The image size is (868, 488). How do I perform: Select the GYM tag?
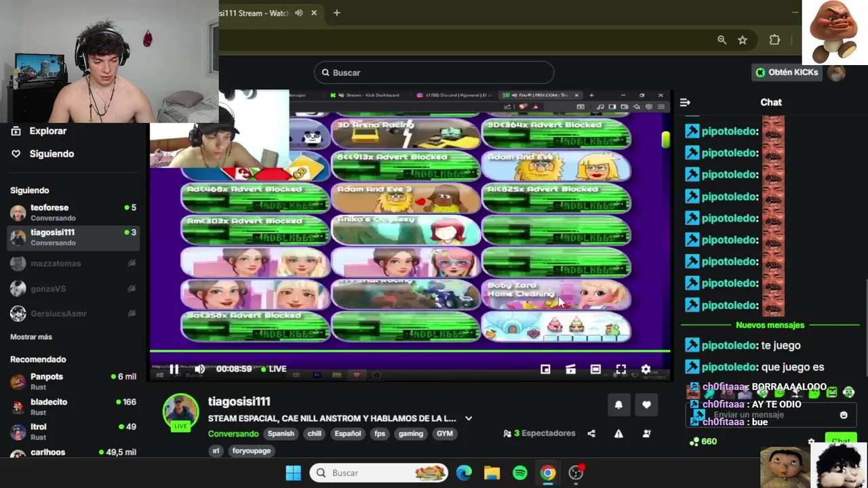click(x=444, y=434)
